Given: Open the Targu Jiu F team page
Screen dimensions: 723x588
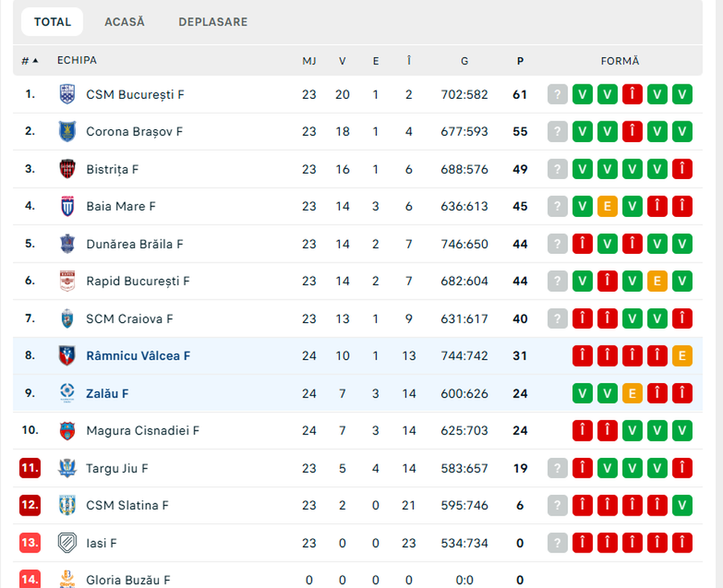Looking at the screenshot, I should click(x=117, y=468).
